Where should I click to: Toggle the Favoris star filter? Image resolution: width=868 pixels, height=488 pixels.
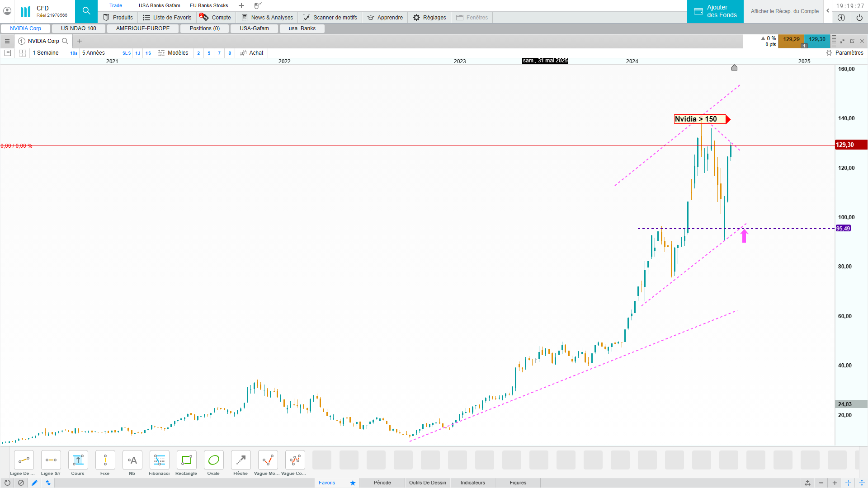pos(353,483)
